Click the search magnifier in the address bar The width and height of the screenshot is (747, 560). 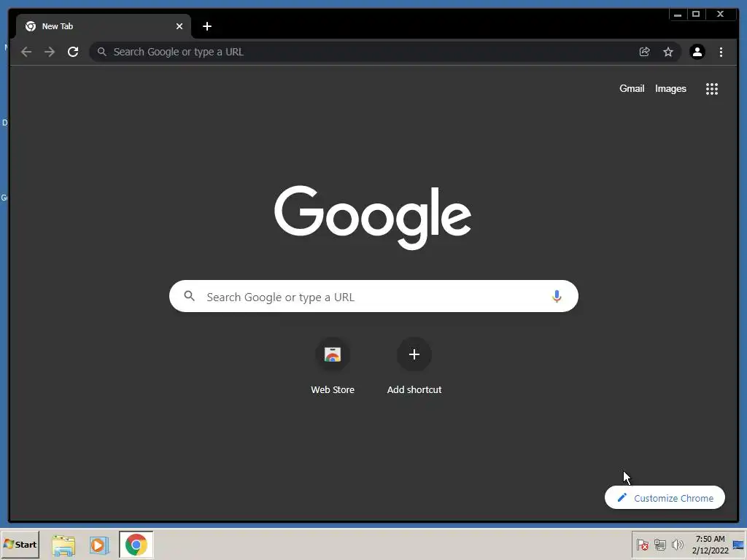click(x=102, y=52)
